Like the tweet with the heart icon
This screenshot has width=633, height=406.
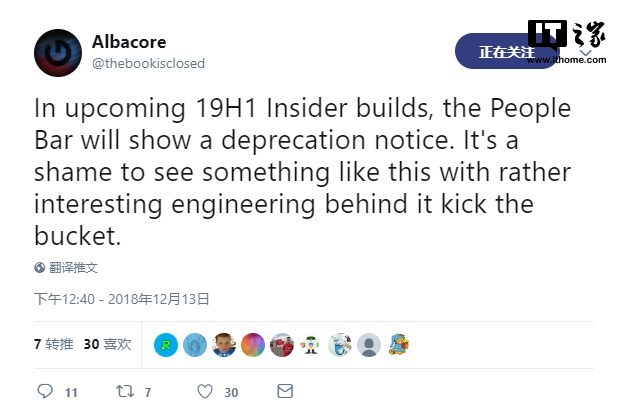coord(205,392)
